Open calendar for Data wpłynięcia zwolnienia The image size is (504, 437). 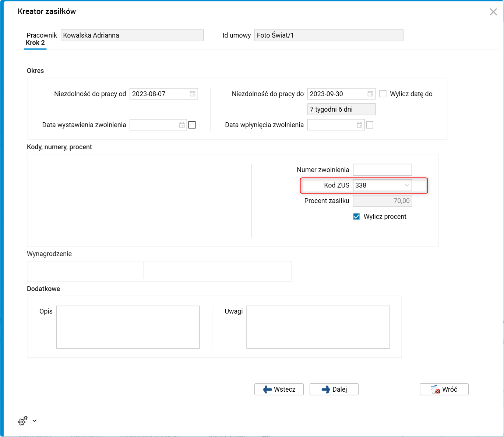coord(360,125)
